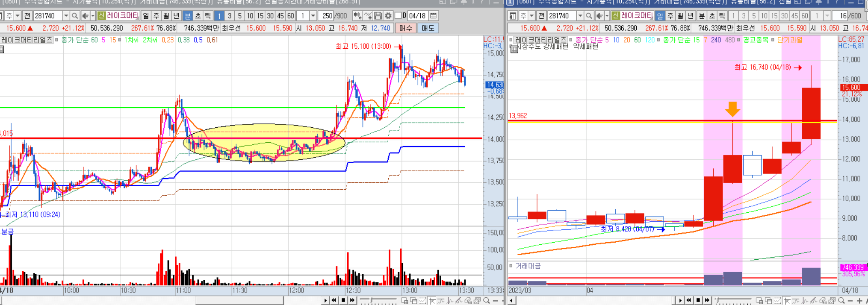Viewport: 868px width, 305px height.
Task: Click zoom magnifier at left chart bottom
Action: tap(486, 301)
